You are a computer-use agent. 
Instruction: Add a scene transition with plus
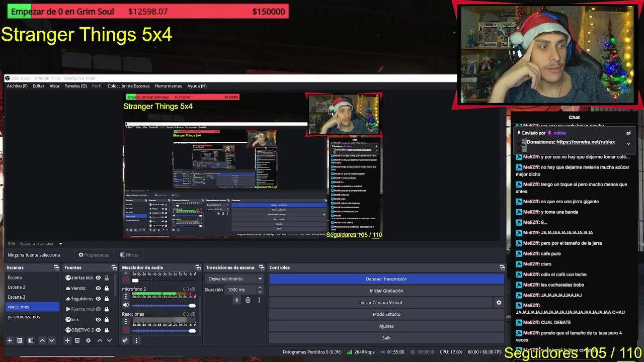237,300
